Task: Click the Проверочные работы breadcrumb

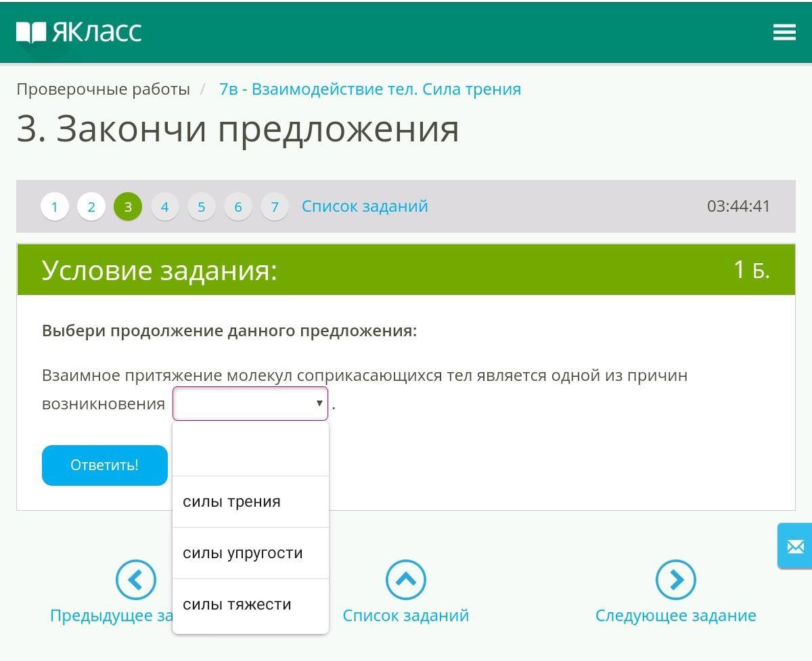Action: (x=103, y=89)
